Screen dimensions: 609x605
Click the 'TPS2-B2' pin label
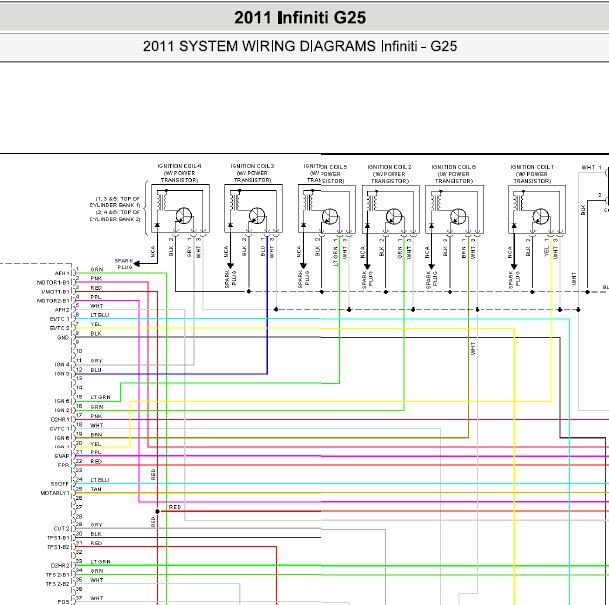pos(58,584)
